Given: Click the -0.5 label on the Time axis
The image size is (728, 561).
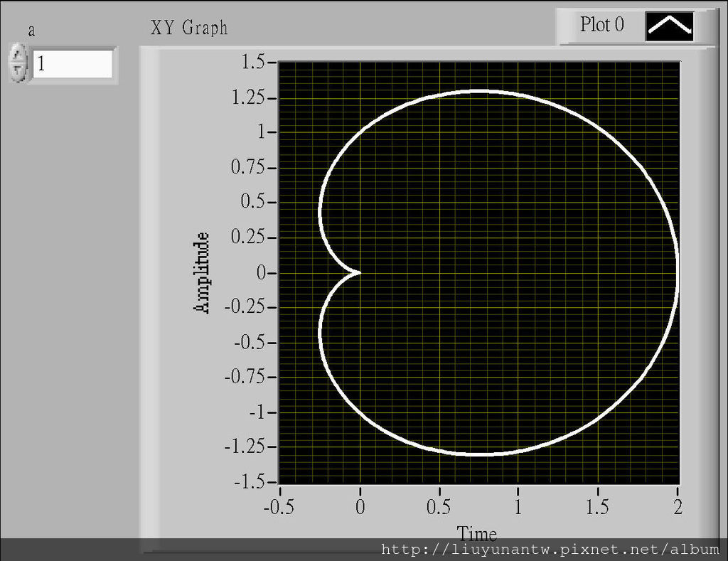Looking at the screenshot, I should coord(279,507).
